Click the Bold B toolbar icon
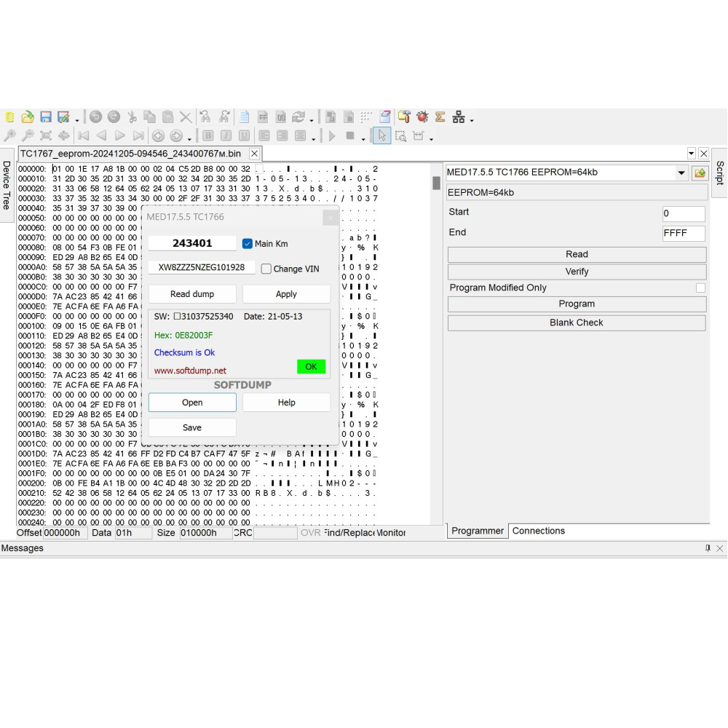This screenshot has width=728, height=728. tap(208, 135)
